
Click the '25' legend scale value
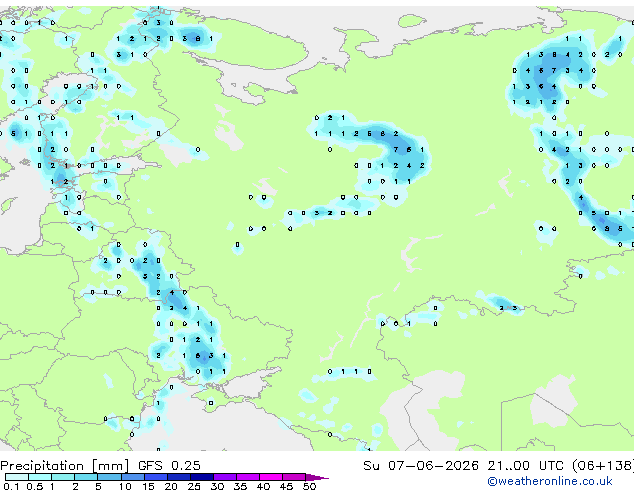tap(194, 486)
